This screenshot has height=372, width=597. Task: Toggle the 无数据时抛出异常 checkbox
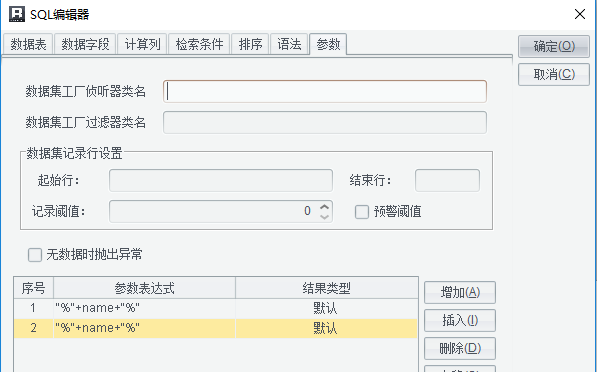point(35,255)
